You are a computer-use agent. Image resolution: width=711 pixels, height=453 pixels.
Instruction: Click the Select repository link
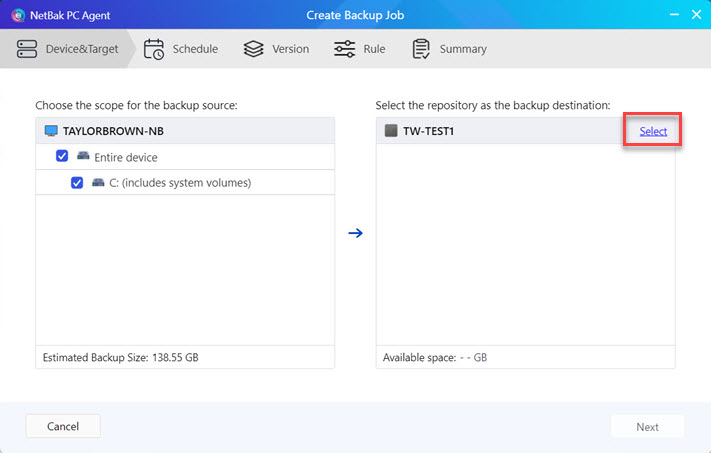[x=653, y=131]
